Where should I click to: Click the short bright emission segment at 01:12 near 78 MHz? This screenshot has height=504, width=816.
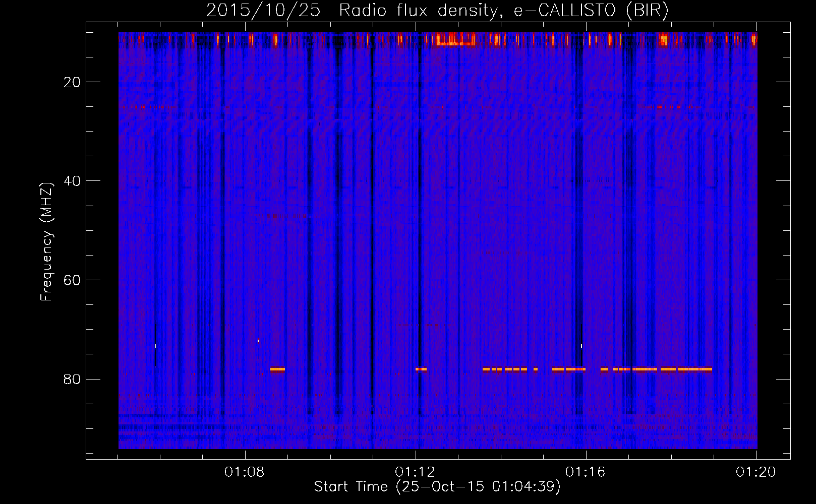tap(421, 369)
